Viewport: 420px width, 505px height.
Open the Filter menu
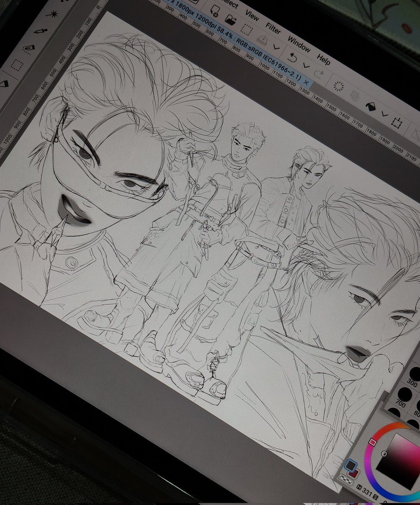[273, 29]
